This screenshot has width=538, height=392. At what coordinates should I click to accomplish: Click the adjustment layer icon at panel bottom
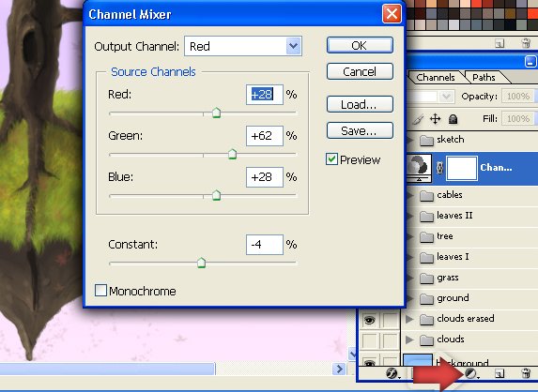click(x=471, y=373)
